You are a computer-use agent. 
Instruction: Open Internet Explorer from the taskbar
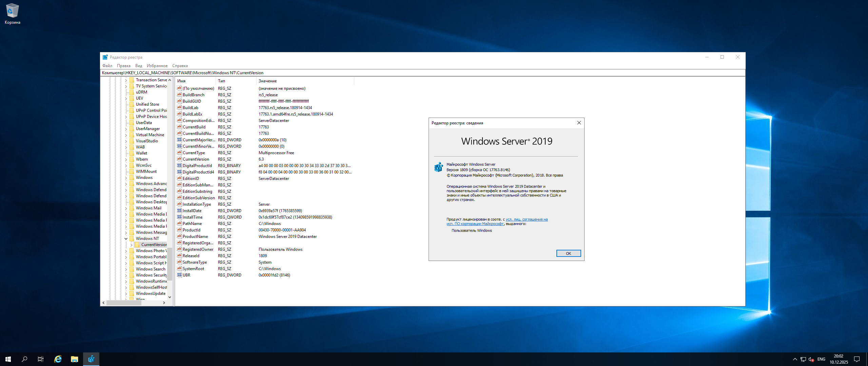[x=58, y=359]
